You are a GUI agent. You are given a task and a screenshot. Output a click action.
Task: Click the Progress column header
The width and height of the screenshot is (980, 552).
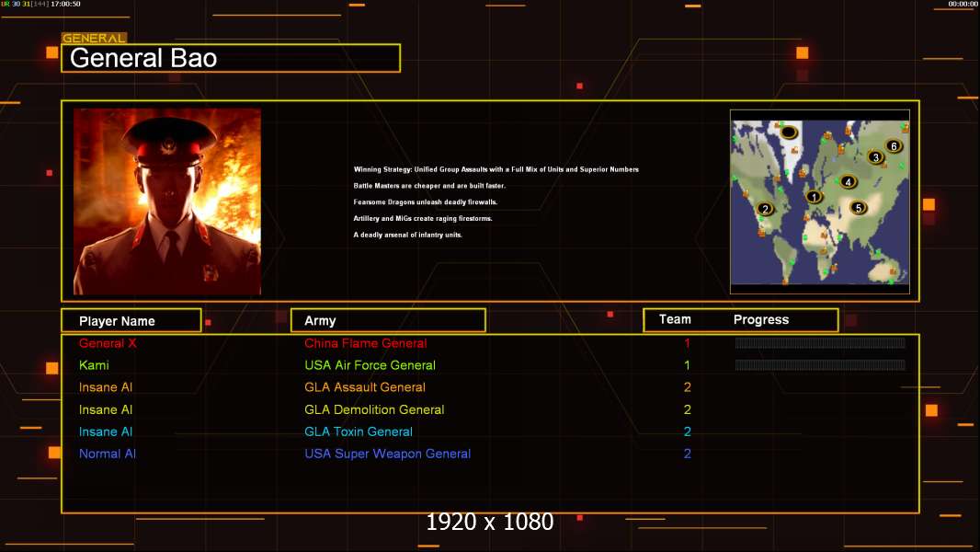[760, 319]
